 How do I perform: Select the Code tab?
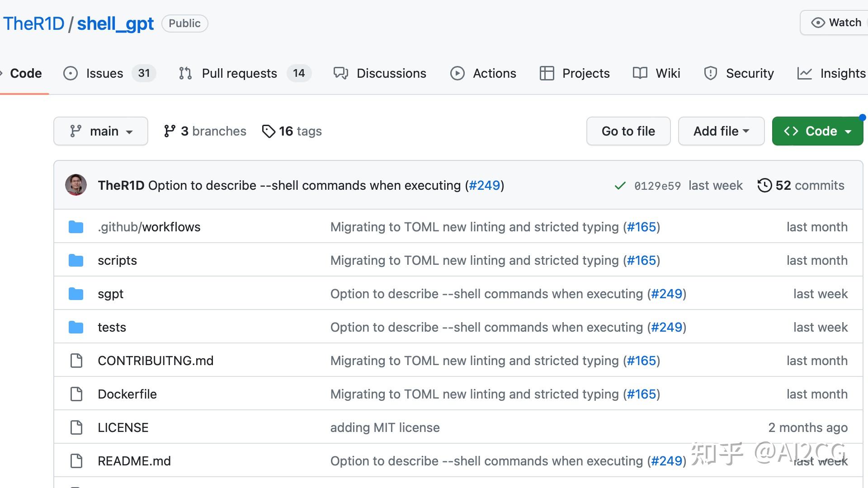pyautogui.click(x=26, y=73)
